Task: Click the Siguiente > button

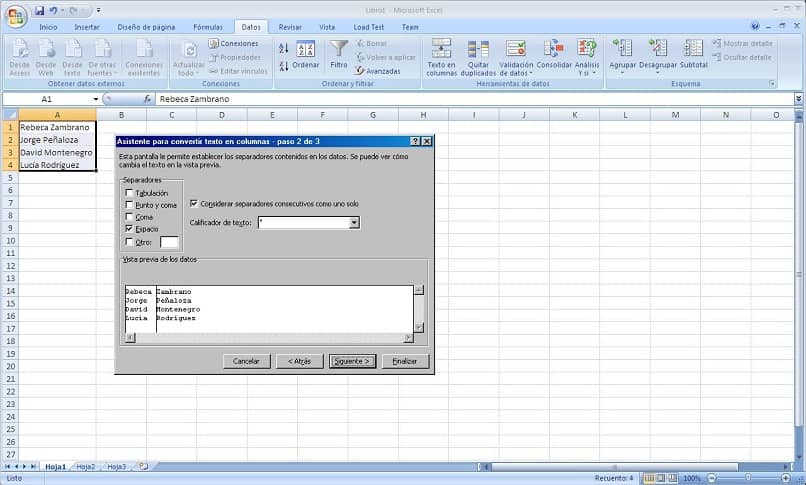Action: point(352,361)
